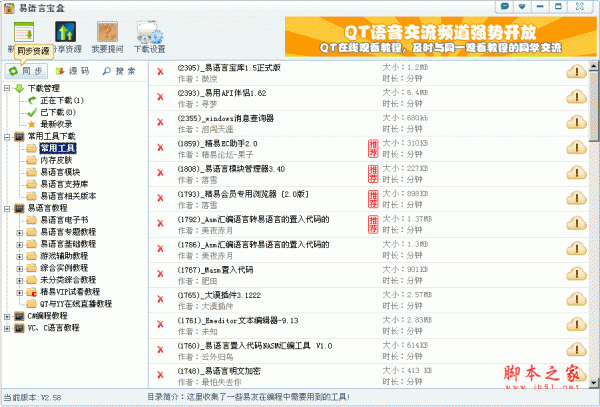Collapse the 常用工具下载 tree node
Viewport: 600px width, 407px height.
[x=7, y=137]
